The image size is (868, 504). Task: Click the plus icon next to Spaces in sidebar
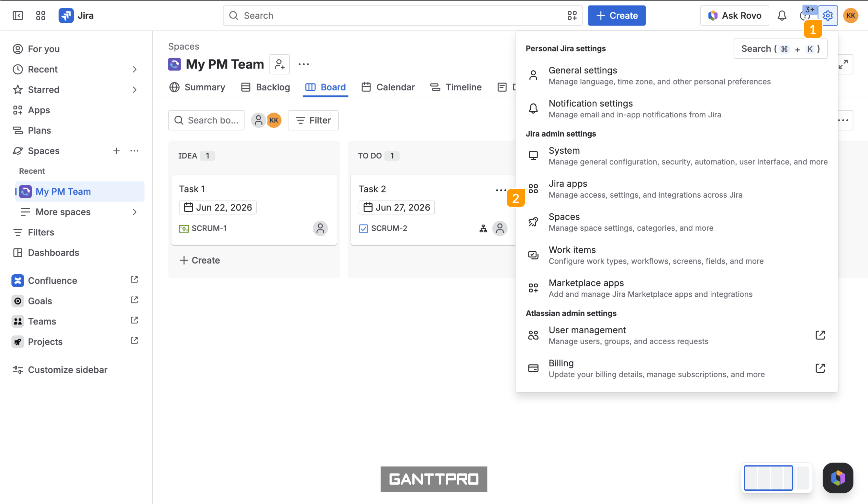click(x=117, y=151)
